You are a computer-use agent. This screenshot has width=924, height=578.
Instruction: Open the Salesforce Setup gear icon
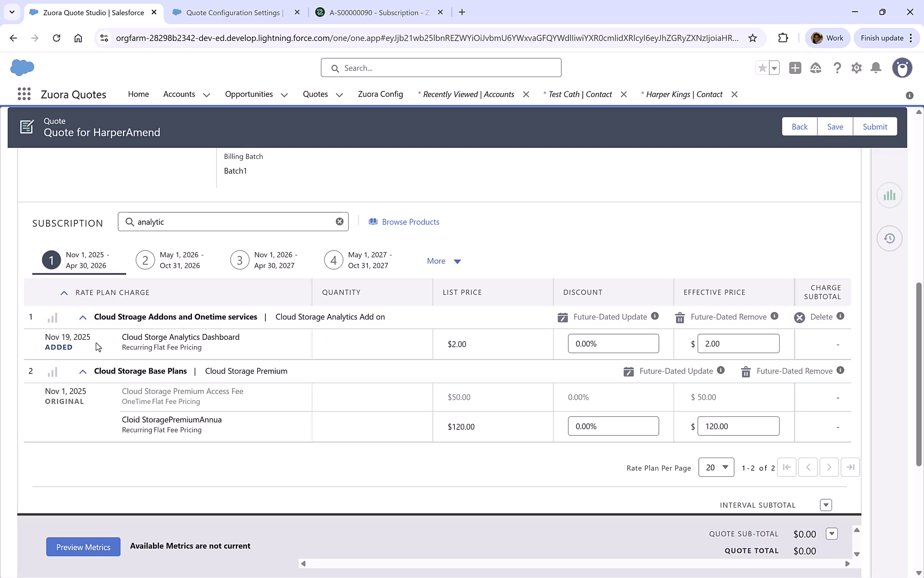tap(857, 68)
